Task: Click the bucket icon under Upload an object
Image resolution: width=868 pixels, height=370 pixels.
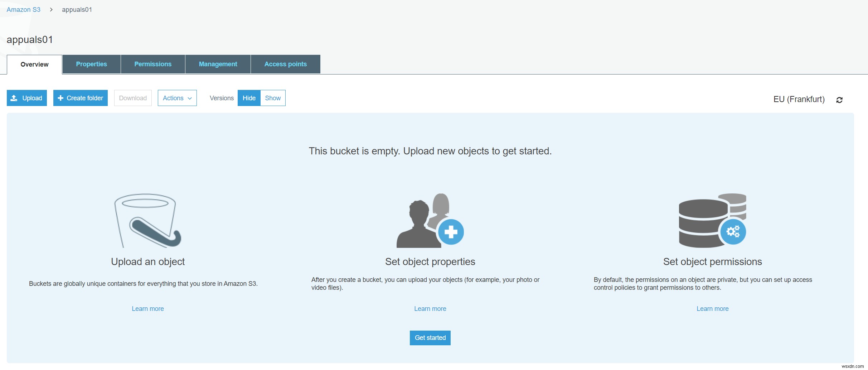Action: point(147,220)
